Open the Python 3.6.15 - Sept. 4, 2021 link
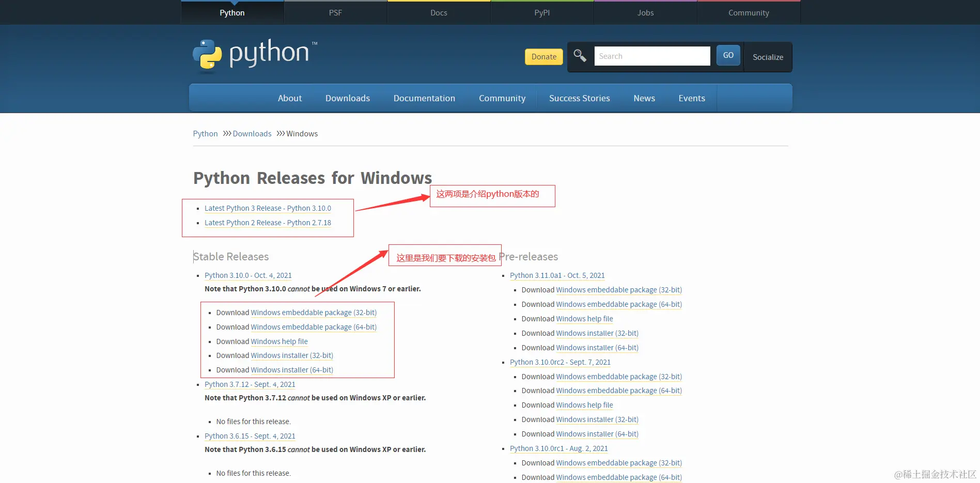The width and height of the screenshot is (980, 483). click(250, 436)
